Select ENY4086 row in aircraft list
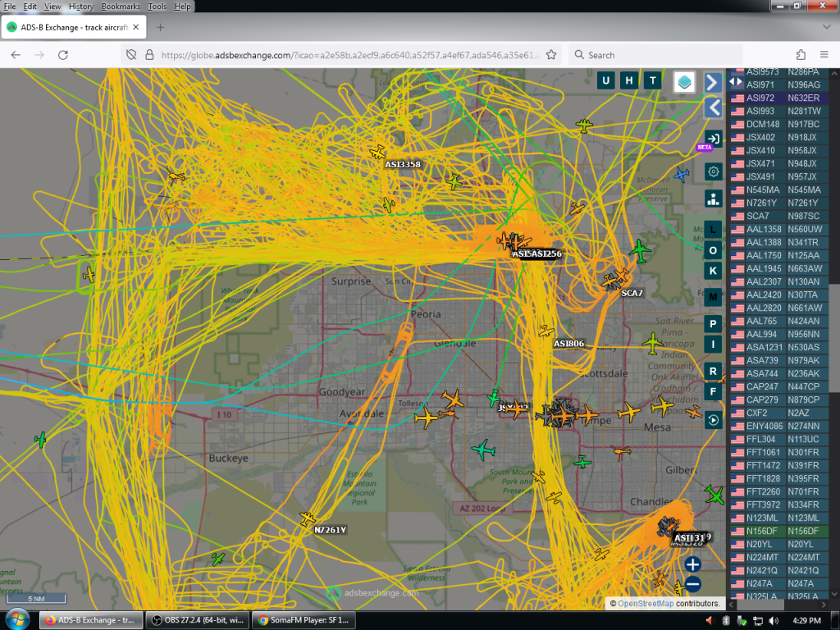The height and width of the screenshot is (630, 840). click(x=779, y=426)
